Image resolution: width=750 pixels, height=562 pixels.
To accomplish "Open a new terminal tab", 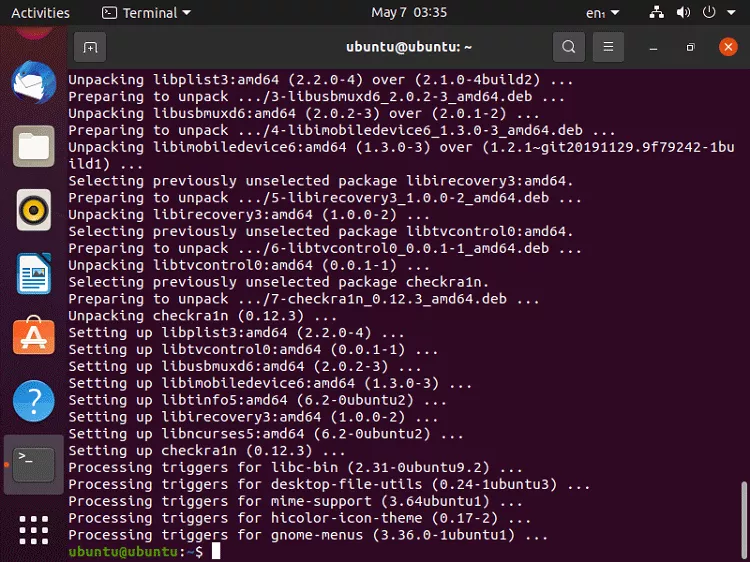I will [x=90, y=47].
